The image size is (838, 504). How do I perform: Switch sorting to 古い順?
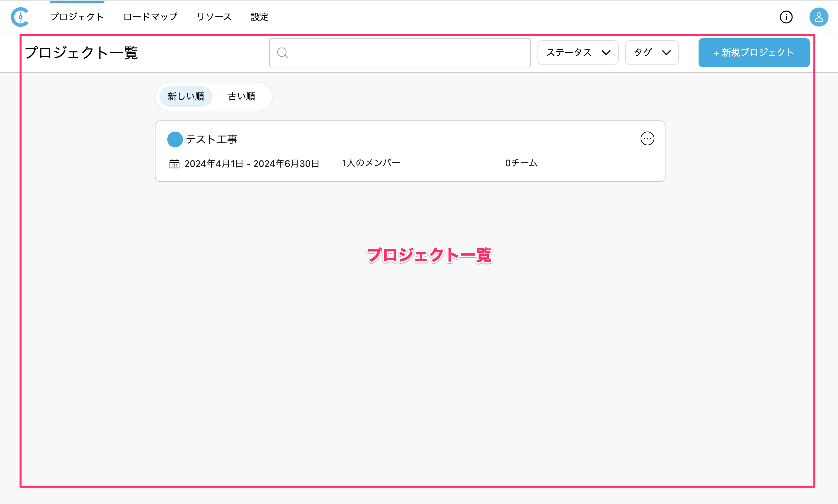click(242, 97)
